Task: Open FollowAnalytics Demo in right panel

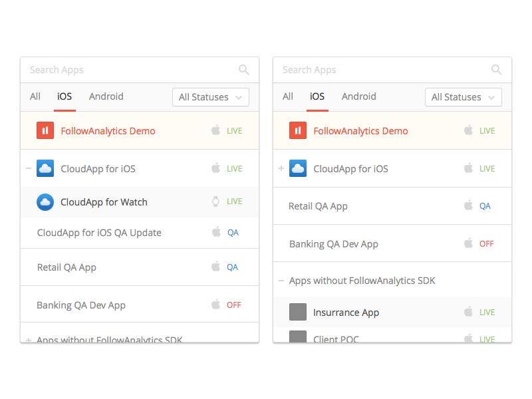Action: pos(392,130)
